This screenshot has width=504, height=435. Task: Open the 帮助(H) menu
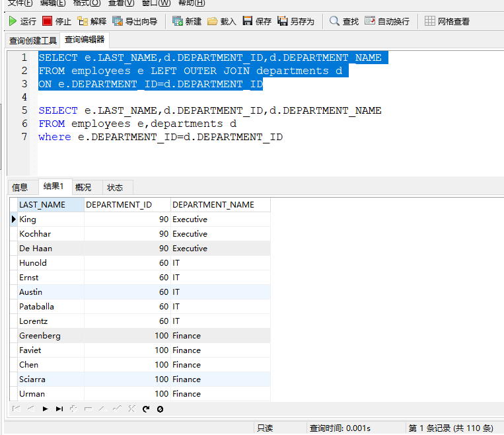192,3
